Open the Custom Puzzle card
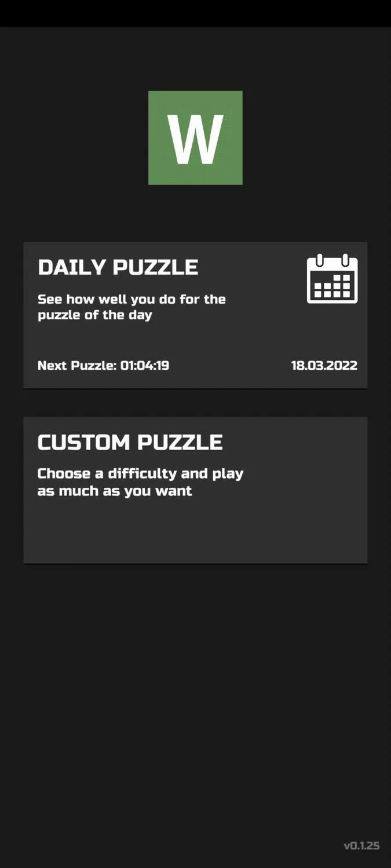 point(195,490)
